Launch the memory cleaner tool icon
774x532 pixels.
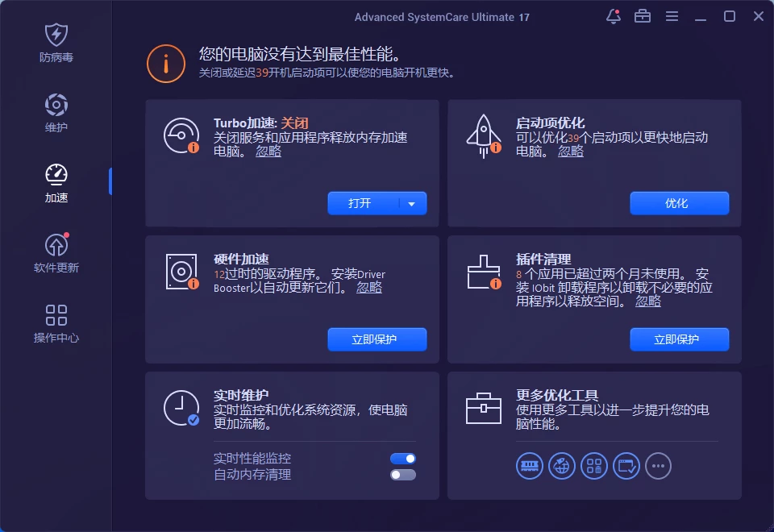tap(530, 465)
